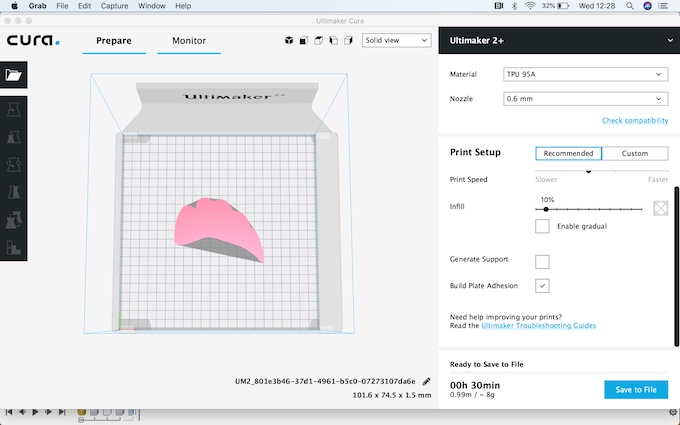Select the Support Blocker tool
680x425 pixels.
click(x=13, y=248)
